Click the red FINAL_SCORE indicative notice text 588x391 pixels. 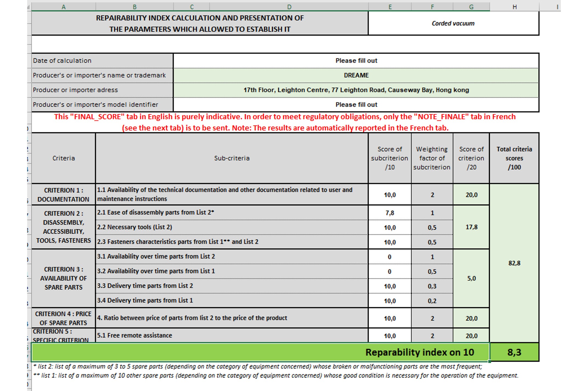[285, 122]
